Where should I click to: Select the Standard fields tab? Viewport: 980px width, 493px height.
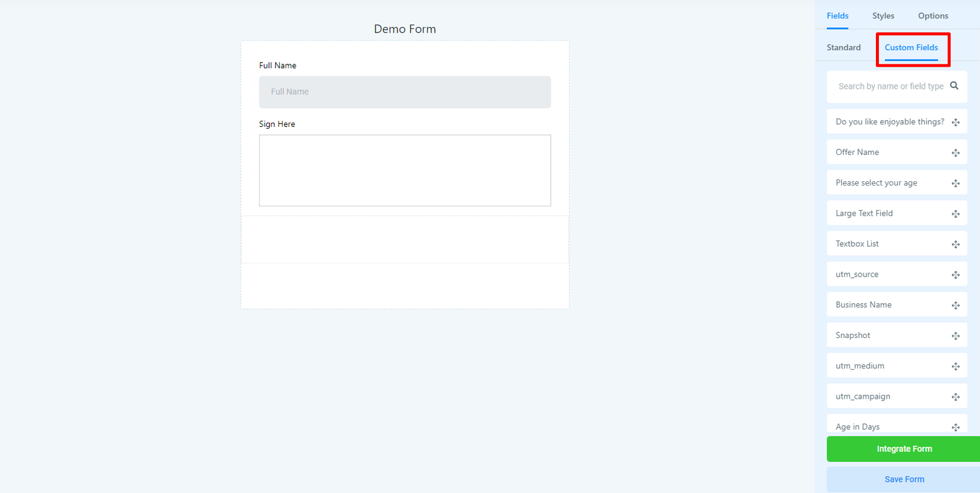click(x=843, y=47)
